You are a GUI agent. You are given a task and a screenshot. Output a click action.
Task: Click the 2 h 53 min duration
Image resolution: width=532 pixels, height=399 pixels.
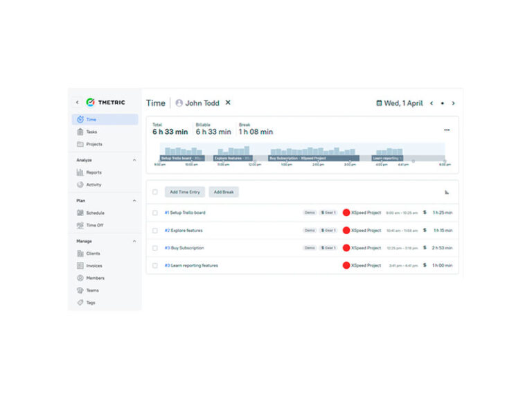(442, 248)
